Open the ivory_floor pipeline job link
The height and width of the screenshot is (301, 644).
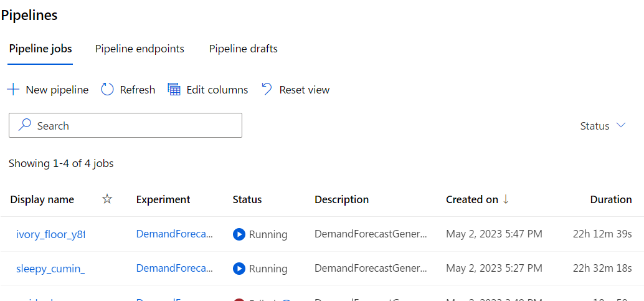pos(50,234)
